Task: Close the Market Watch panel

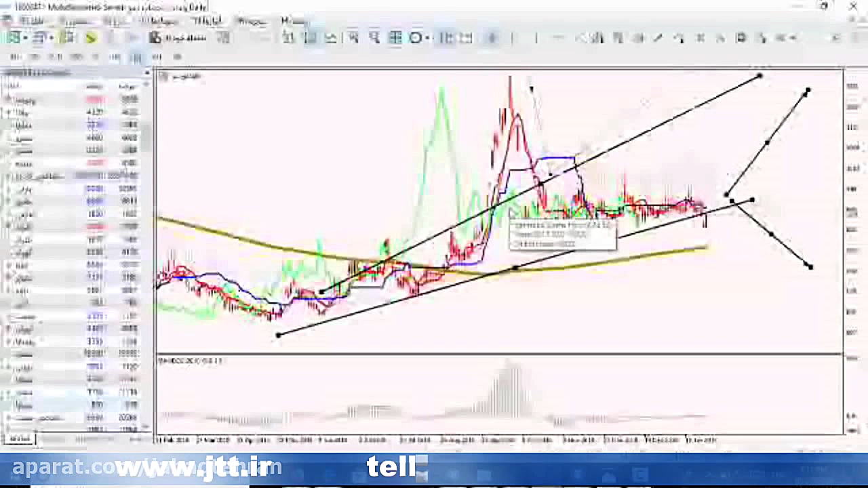Action: [x=147, y=73]
